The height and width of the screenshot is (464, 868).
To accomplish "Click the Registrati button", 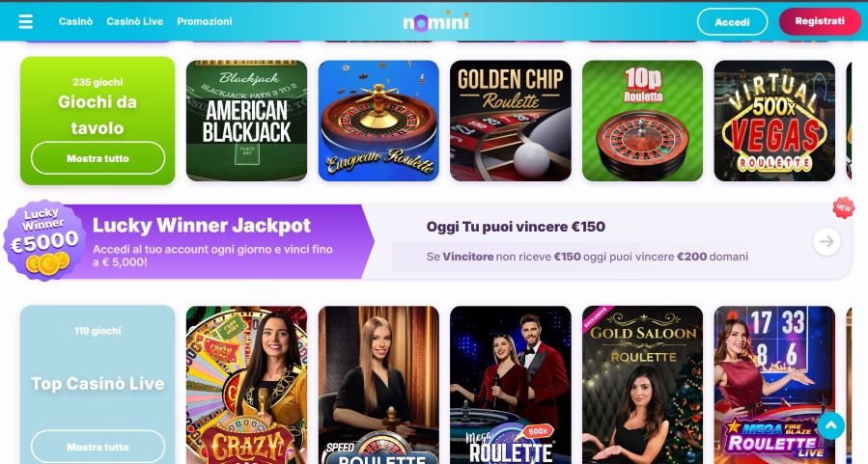I will coord(820,21).
